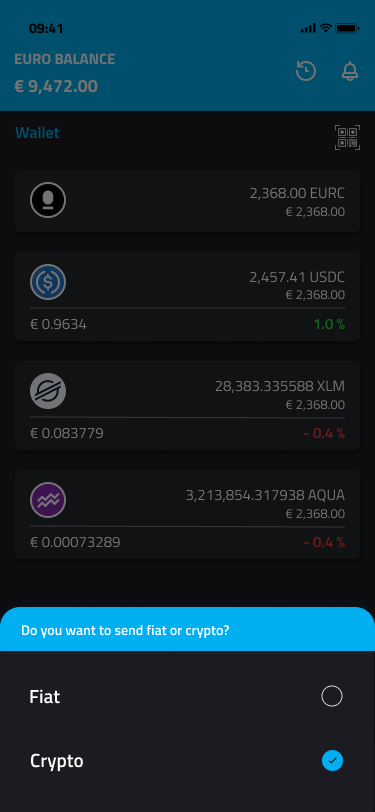
Task: Open the 28,383.335588 XLM wallet card
Action: 187,405
